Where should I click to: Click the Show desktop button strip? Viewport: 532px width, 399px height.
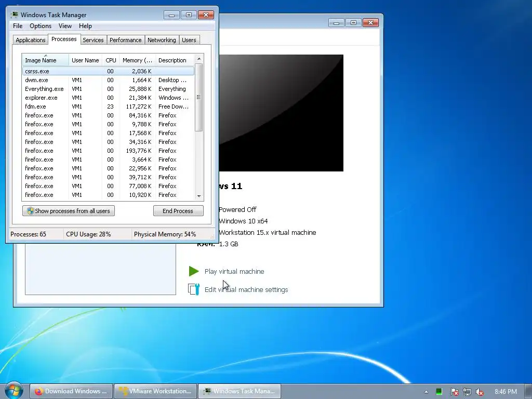click(x=529, y=391)
